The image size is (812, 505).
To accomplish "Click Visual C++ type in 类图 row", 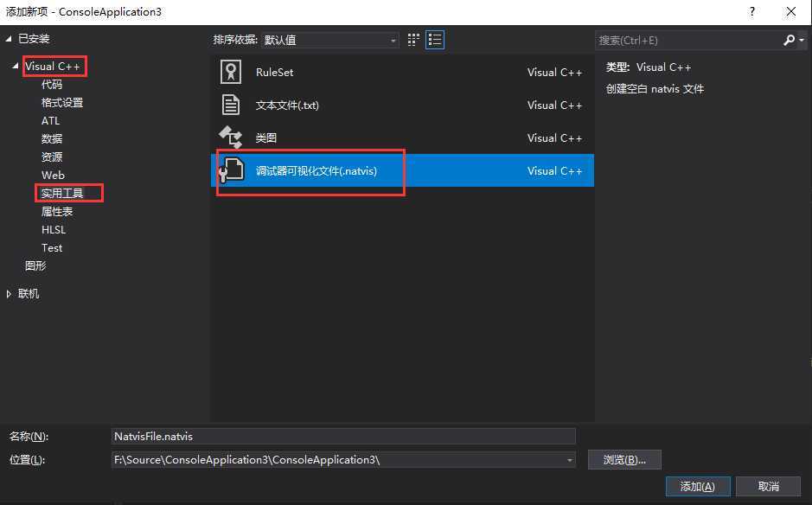I will click(x=554, y=137).
